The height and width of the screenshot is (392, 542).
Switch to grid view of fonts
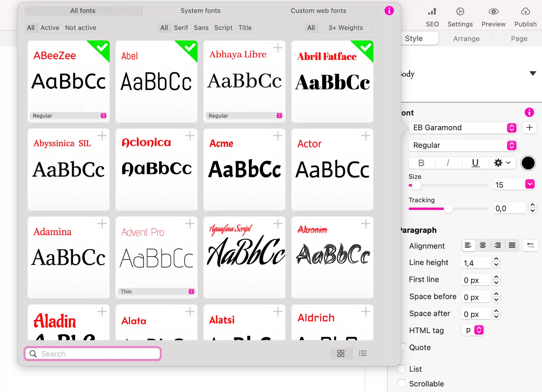[341, 354]
